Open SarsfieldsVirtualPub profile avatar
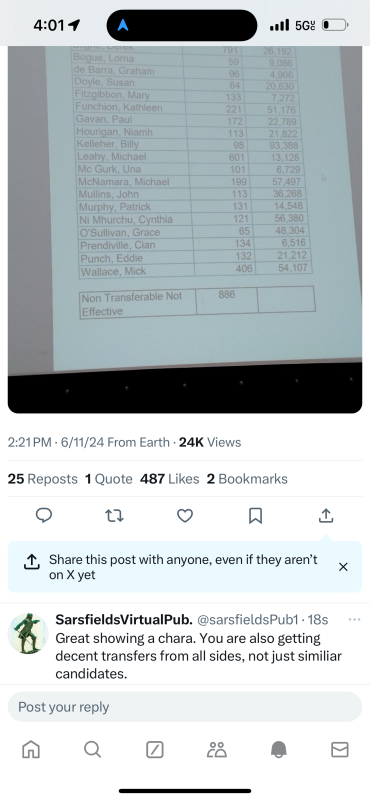The height and width of the screenshot is (800, 370). click(29, 633)
